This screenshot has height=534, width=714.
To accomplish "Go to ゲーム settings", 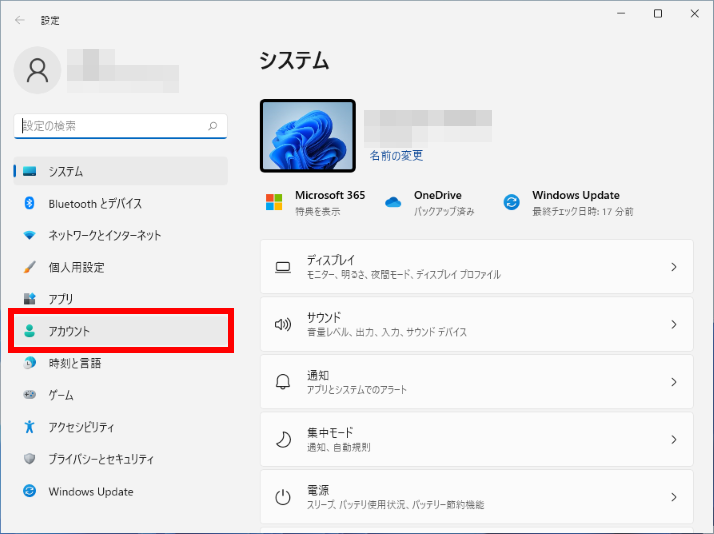I will [121, 394].
